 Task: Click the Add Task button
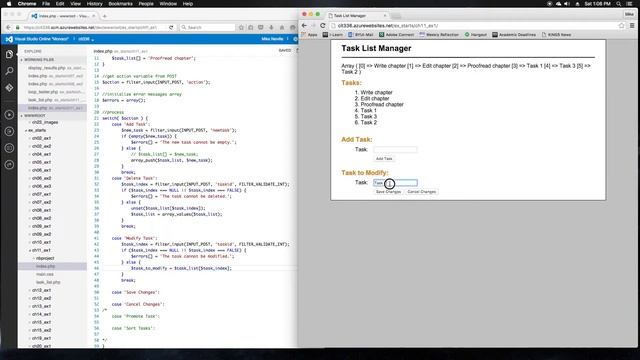tap(384, 158)
